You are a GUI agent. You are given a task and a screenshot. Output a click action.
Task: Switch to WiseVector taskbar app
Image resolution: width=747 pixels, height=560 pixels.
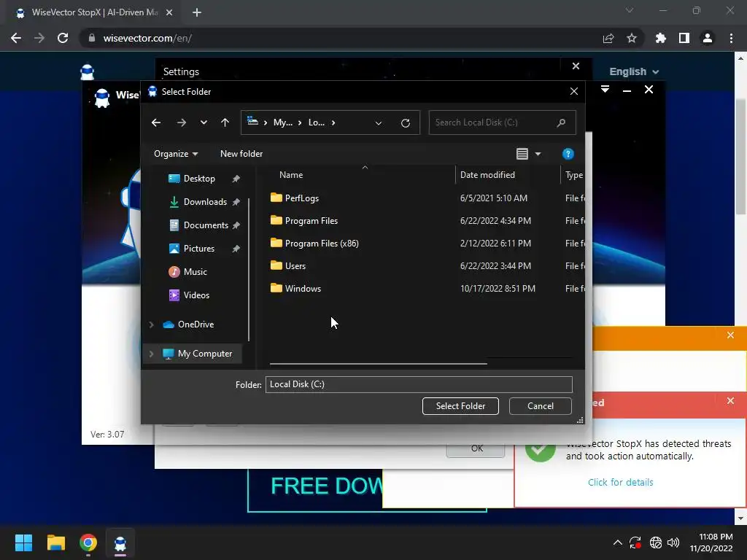coord(120,542)
